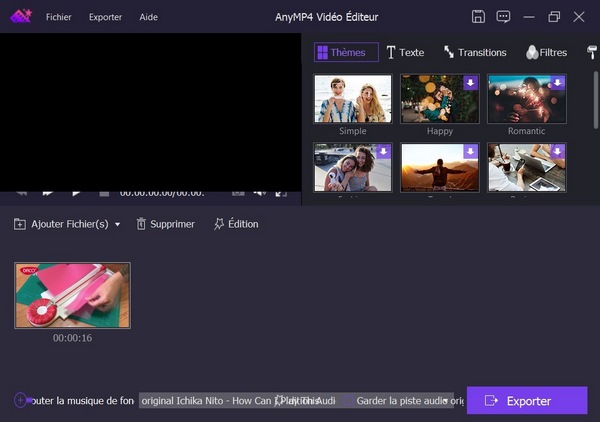Open the paint roller elements tab icon

(592, 52)
